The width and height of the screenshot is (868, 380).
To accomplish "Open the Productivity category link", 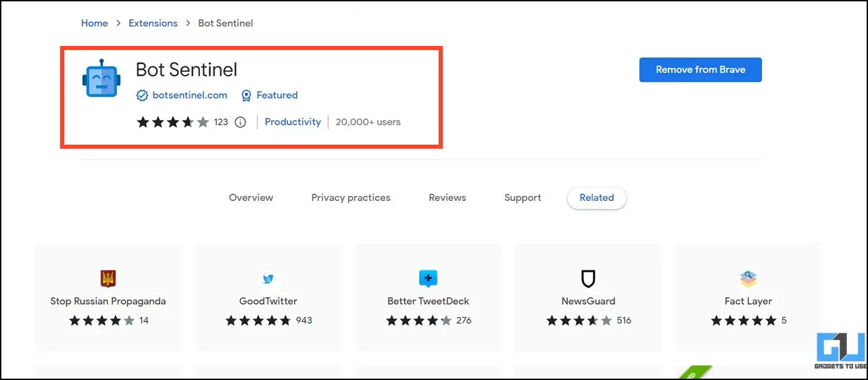I will tap(293, 122).
